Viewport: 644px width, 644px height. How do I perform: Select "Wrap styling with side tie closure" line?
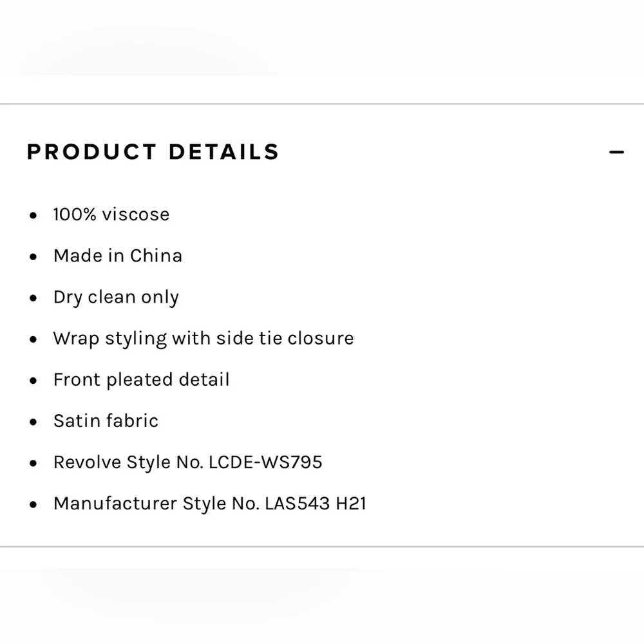[204, 338]
